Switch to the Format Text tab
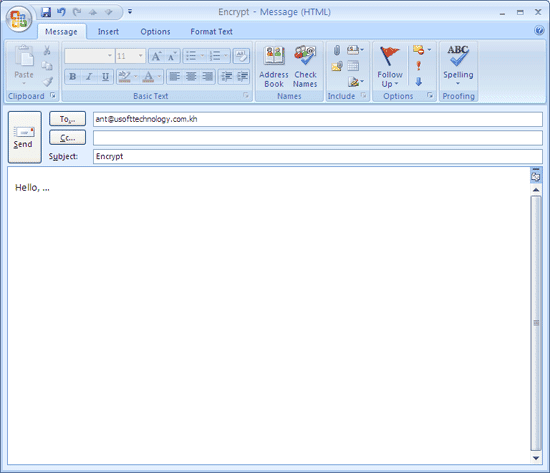Screen dimensions: 550x473 pos(211,32)
